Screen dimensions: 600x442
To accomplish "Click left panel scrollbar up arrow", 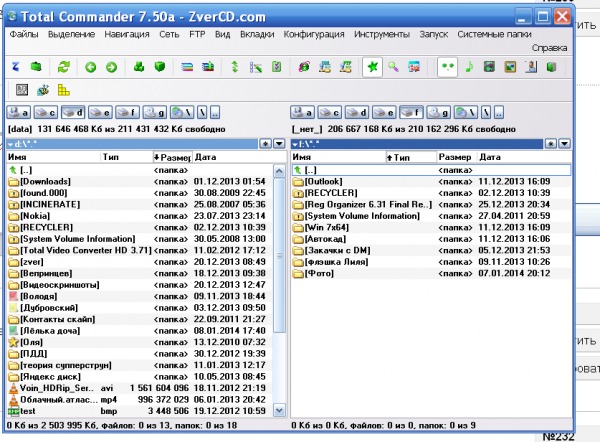I will (280, 171).
